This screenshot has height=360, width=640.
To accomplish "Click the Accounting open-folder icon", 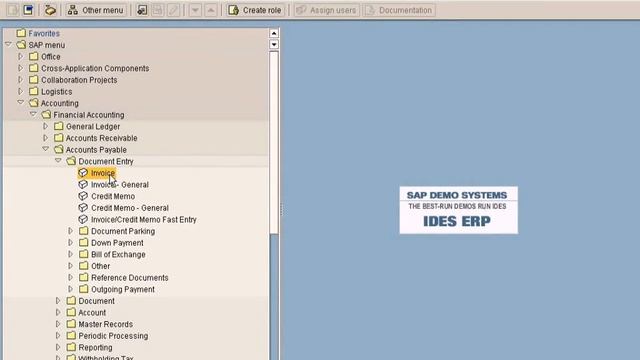I will click(34, 102).
